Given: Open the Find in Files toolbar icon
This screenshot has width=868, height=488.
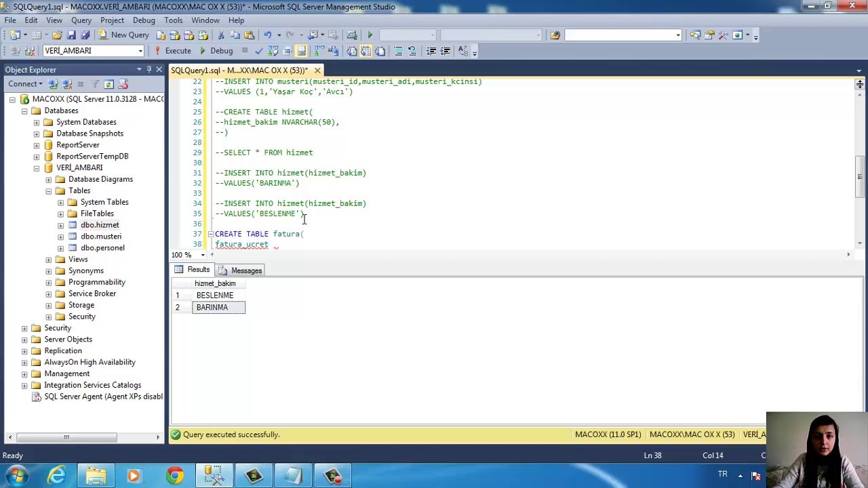Looking at the screenshot, I should pyautogui.click(x=555, y=35).
